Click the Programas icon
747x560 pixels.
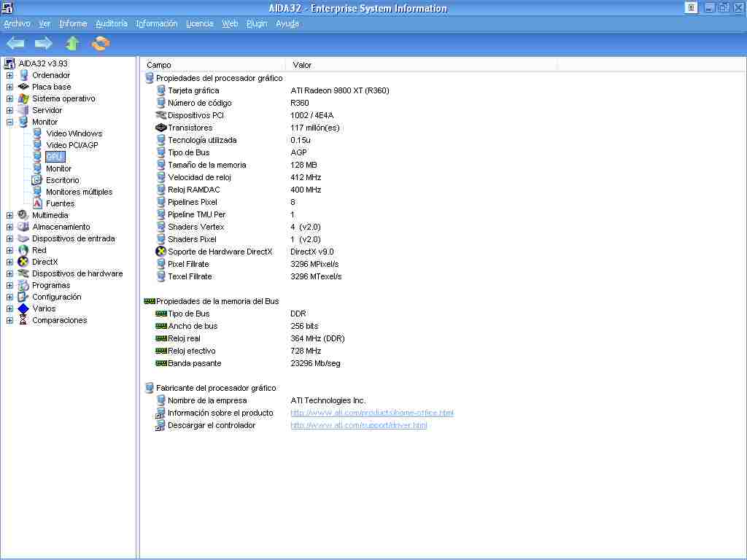click(x=23, y=285)
